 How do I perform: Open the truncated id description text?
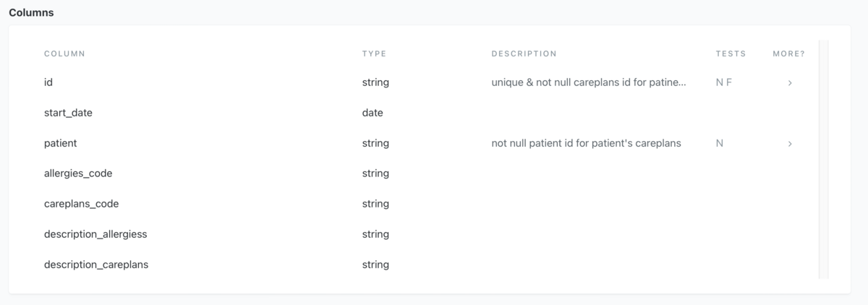coord(589,82)
